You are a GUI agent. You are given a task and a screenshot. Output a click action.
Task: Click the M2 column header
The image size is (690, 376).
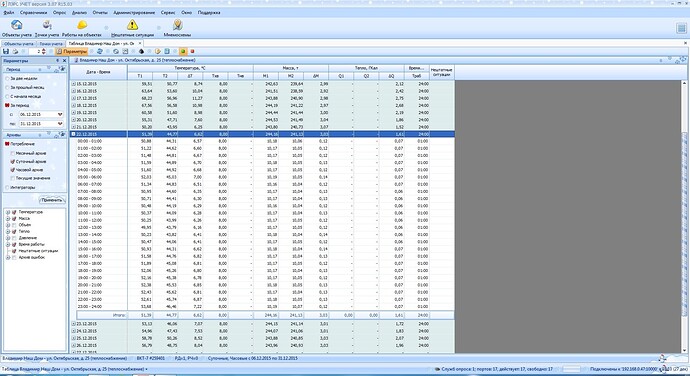coord(291,76)
